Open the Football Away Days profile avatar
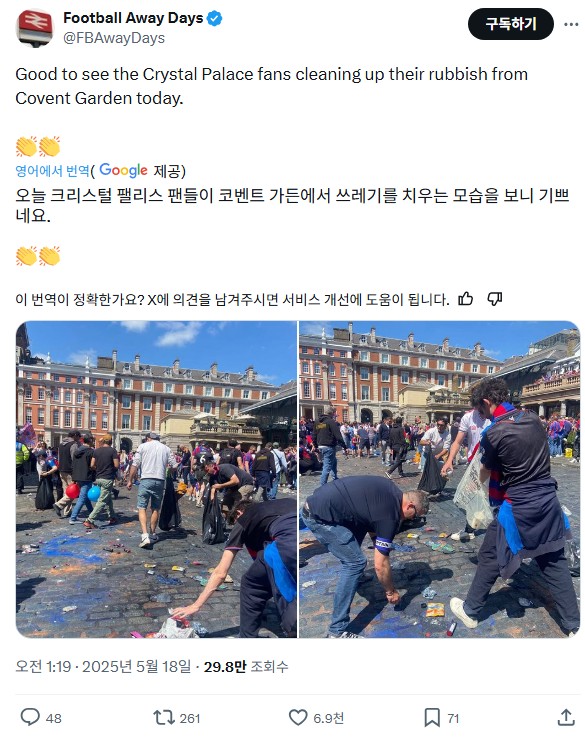 tap(35, 28)
